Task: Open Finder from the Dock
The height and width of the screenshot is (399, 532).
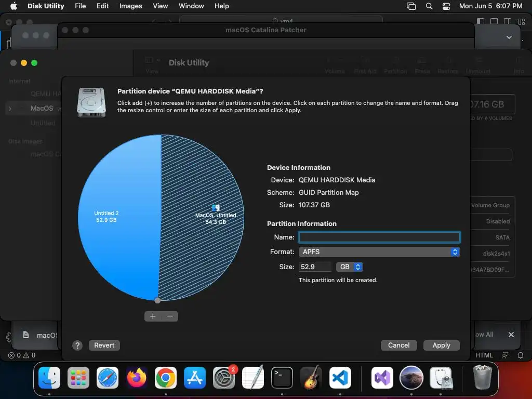Action: tap(49, 378)
